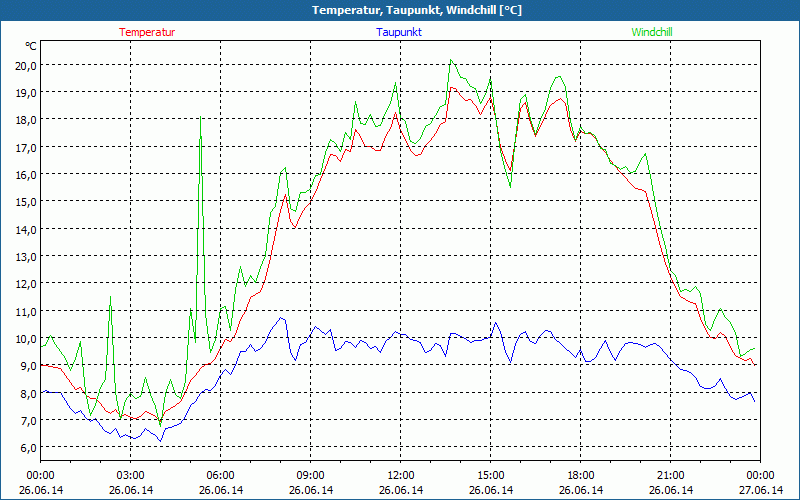Image resolution: width=800 pixels, height=500 pixels.
Task: Click the '17,0' y-axis value
Action: (x=26, y=147)
